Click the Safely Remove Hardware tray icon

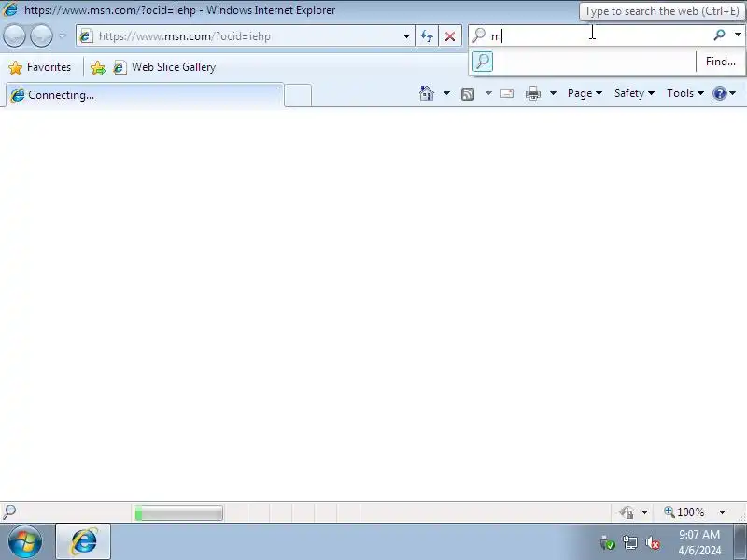click(607, 543)
